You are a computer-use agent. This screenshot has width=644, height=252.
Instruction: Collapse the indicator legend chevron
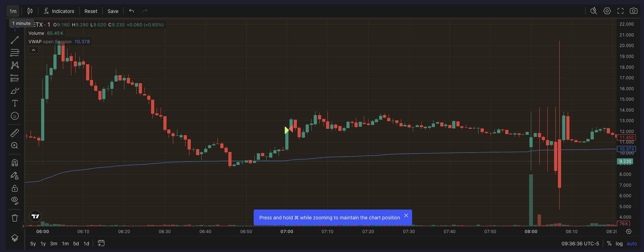coord(33,50)
